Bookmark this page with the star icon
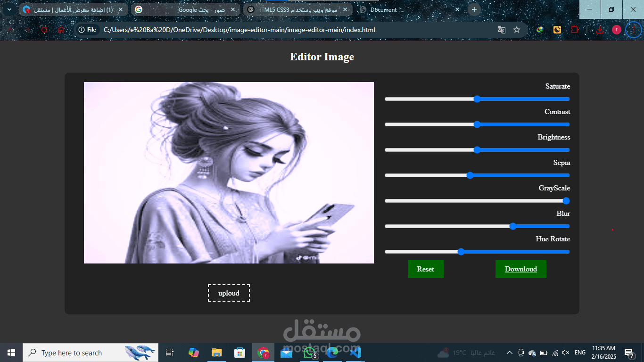The width and height of the screenshot is (644, 362). coord(517,30)
